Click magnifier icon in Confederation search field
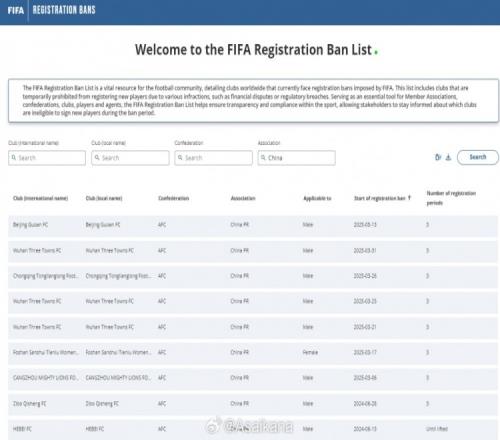Viewport: 500px width, 440px height. [180, 158]
